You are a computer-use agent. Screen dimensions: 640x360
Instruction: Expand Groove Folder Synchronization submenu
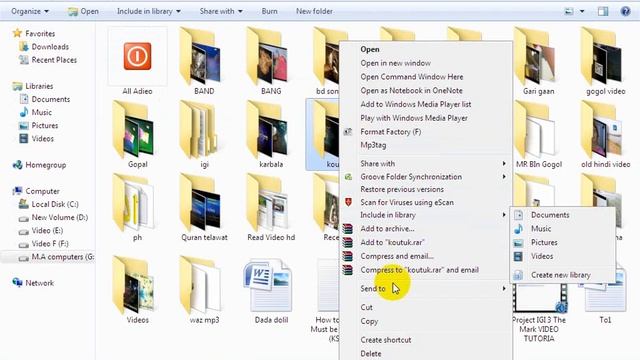[x=426, y=177]
